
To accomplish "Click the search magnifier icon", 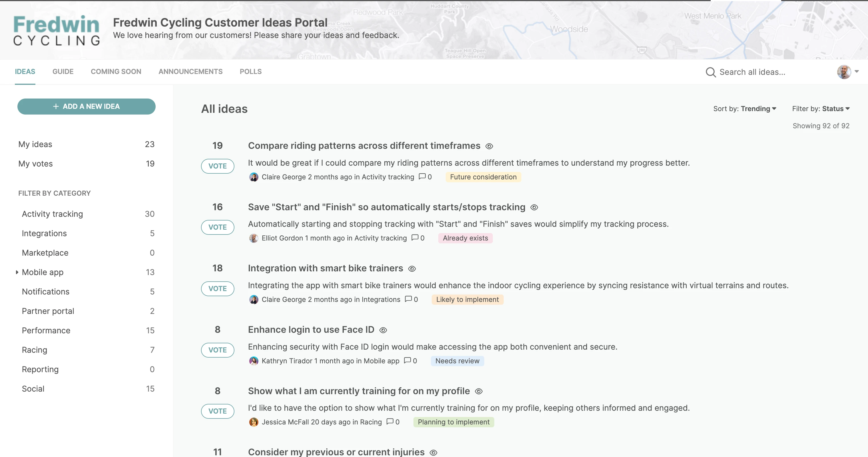I will pyautogui.click(x=710, y=72).
